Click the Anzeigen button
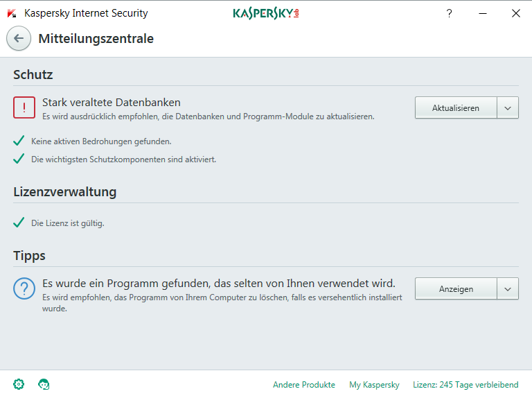This screenshot has width=532, height=398. pos(456,288)
